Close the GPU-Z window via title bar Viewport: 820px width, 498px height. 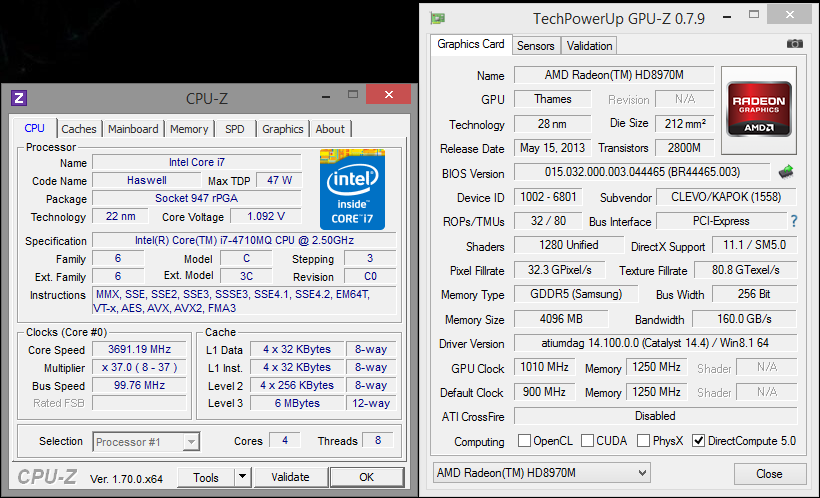pyautogui.click(x=790, y=15)
